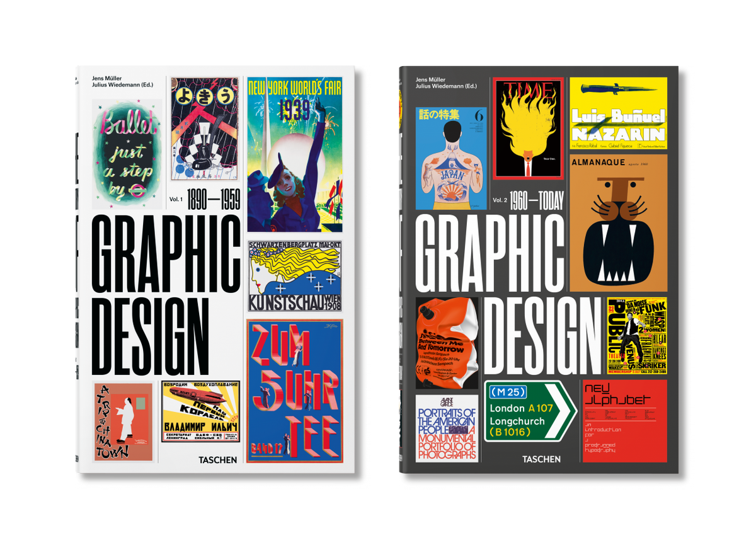This screenshot has height=555, width=756.
Task: Click the Kunstschau Wien 1908 poster
Action: pos(295,276)
